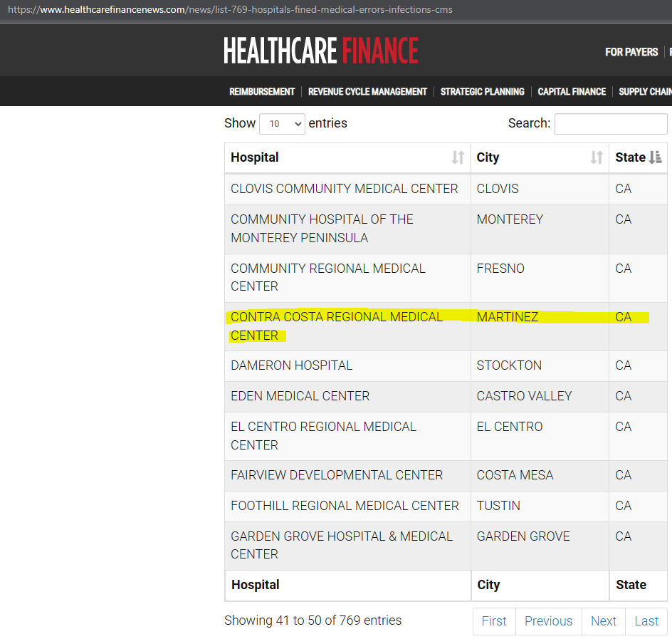Open the Reimbursement menu item

point(262,92)
